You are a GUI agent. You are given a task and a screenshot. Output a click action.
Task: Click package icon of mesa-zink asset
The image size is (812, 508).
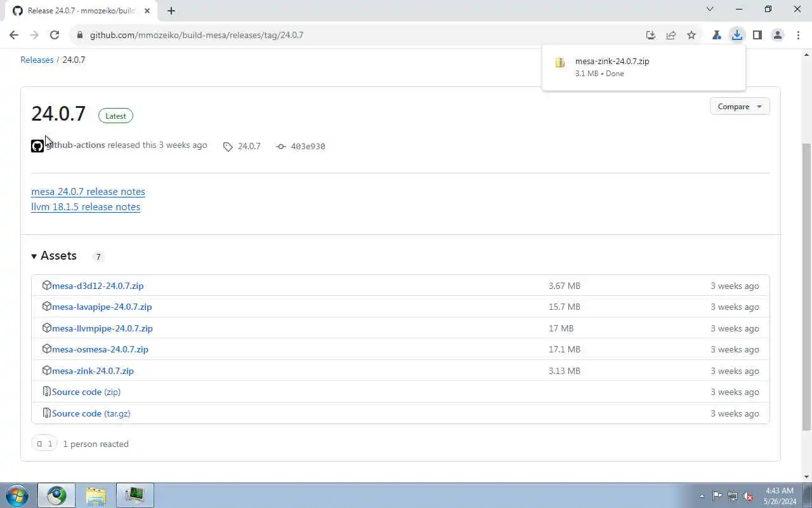pyautogui.click(x=46, y=370)
